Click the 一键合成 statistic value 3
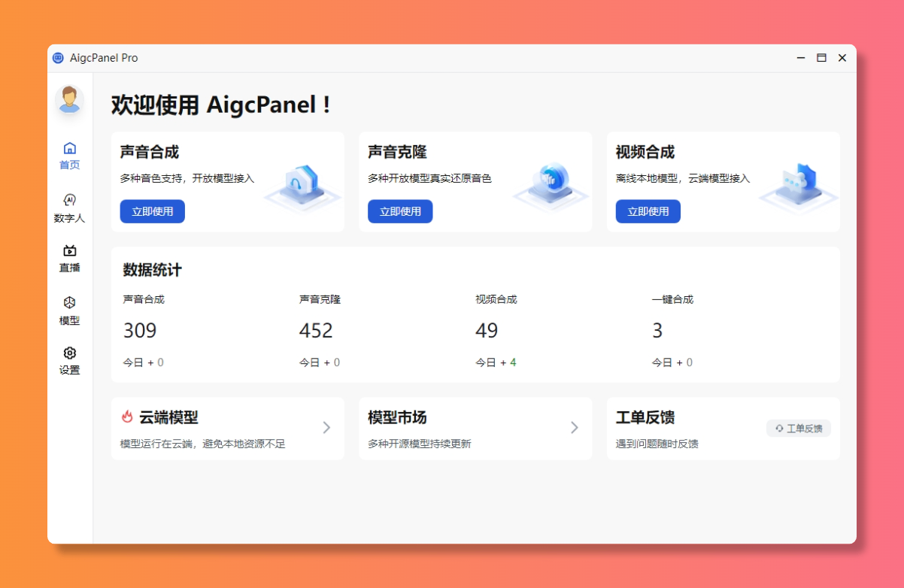Viewport: 904px width, 588px height. pyautogui.click(x=657, y=330)
